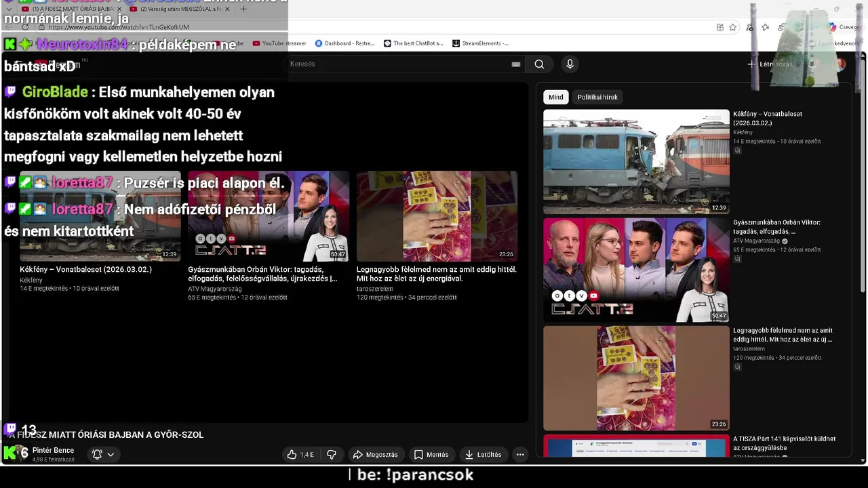Open A TISZA Párt 141 képviselőt video title
The image size is (868, 488).
pyautogui.click(x=784, y=443)
